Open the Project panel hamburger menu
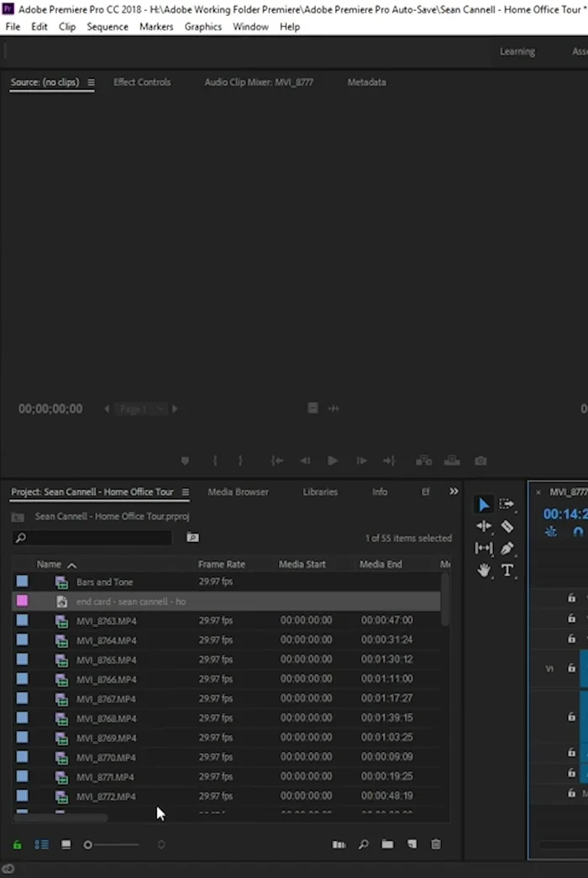Screen dimensions: 588x878 pyautogui.click(x=185, y=492)
